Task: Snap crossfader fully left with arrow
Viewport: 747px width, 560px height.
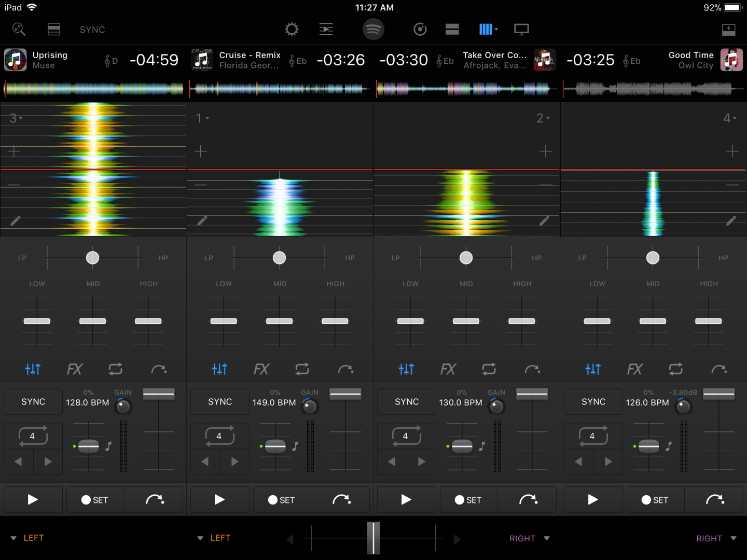Action: pos(290,539)
